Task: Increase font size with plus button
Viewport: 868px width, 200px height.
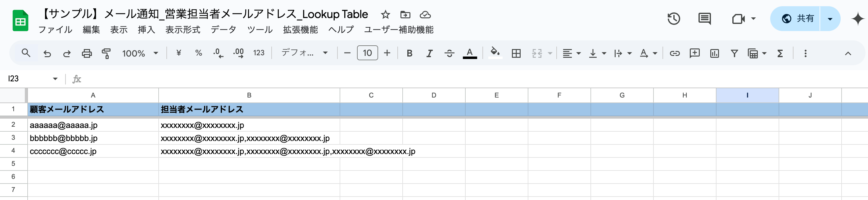Action: (x=387, y=53)
